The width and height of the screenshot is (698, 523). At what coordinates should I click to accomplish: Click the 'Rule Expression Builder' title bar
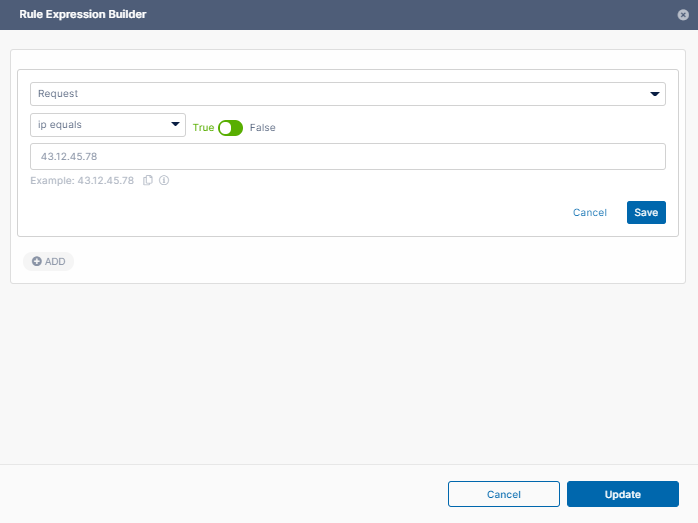point(83,15)
